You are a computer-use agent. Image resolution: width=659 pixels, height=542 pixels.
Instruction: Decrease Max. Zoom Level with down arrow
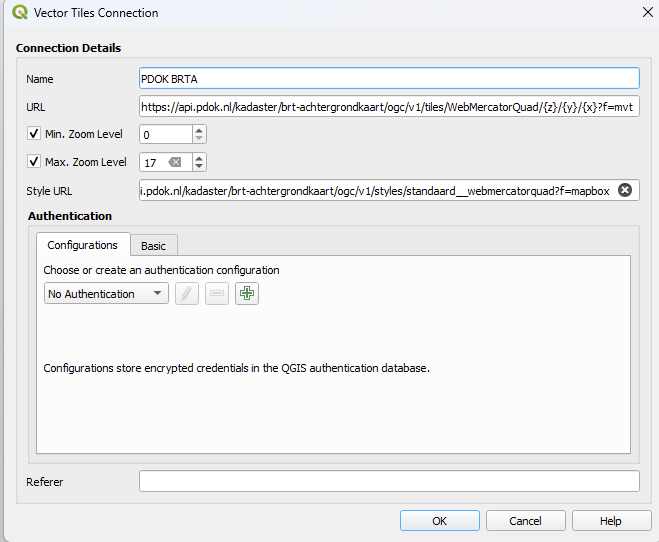[199, 167]
